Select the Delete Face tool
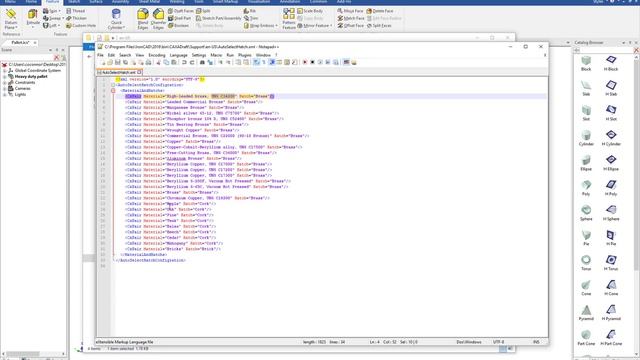This screenshot has height=360, width=640. coord(380,11)
